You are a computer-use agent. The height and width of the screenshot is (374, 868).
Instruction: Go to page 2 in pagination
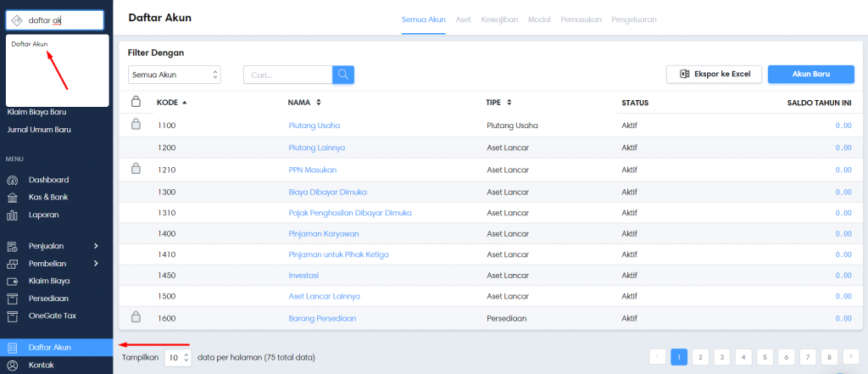tap(700, 357)
